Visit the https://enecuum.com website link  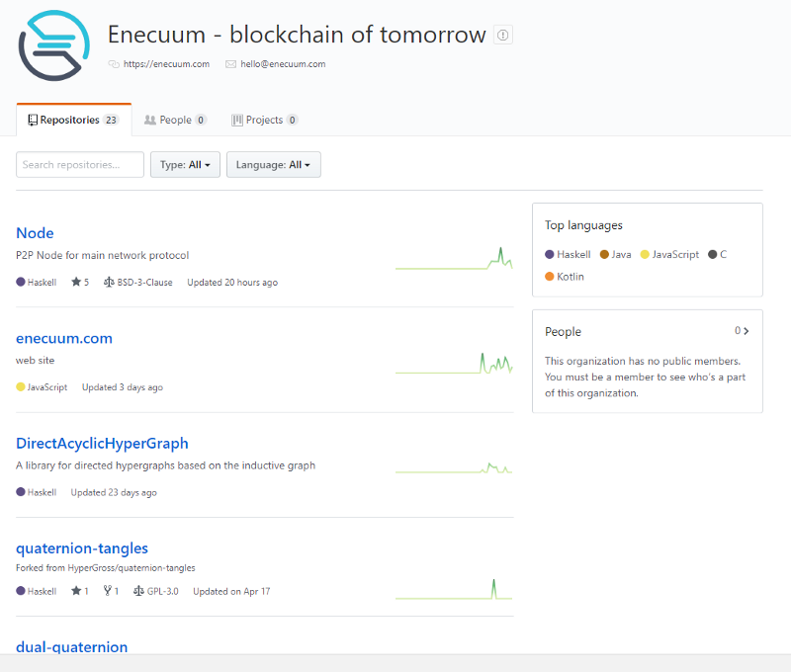(166, 64)
